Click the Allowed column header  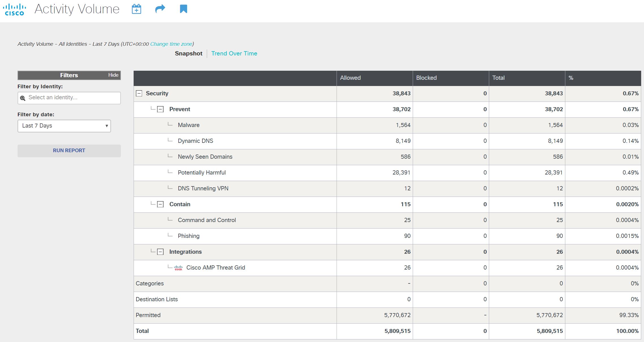pos(350,78)
